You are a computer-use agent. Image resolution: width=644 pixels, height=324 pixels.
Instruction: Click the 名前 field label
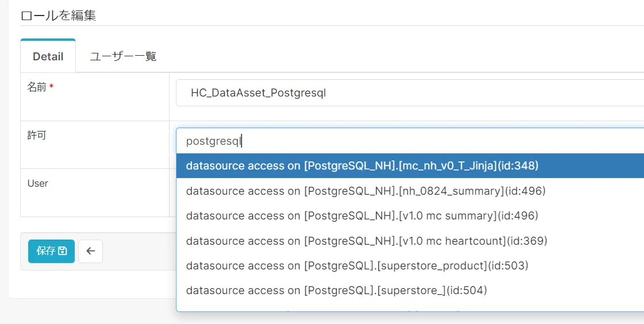pos(37,87)
